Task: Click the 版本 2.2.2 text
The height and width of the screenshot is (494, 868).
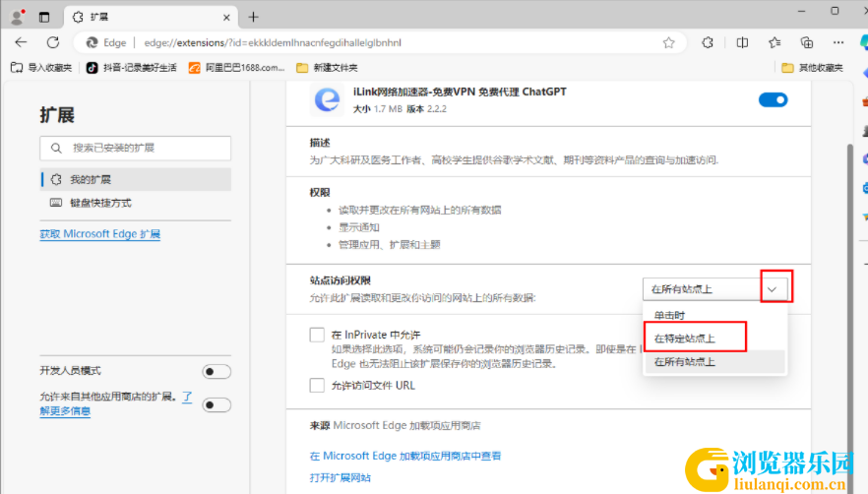Action: coord(426,109)
